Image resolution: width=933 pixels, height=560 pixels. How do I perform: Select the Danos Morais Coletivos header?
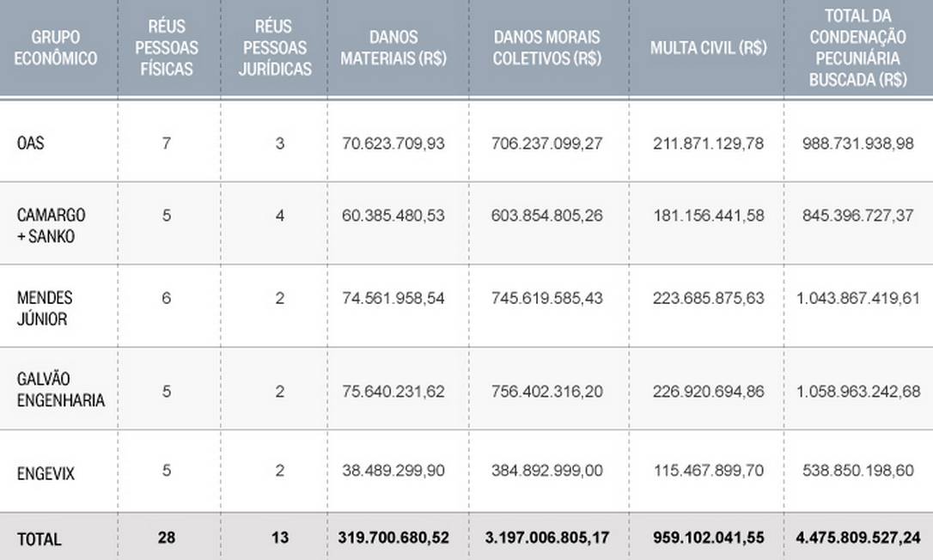coord(546,48)
